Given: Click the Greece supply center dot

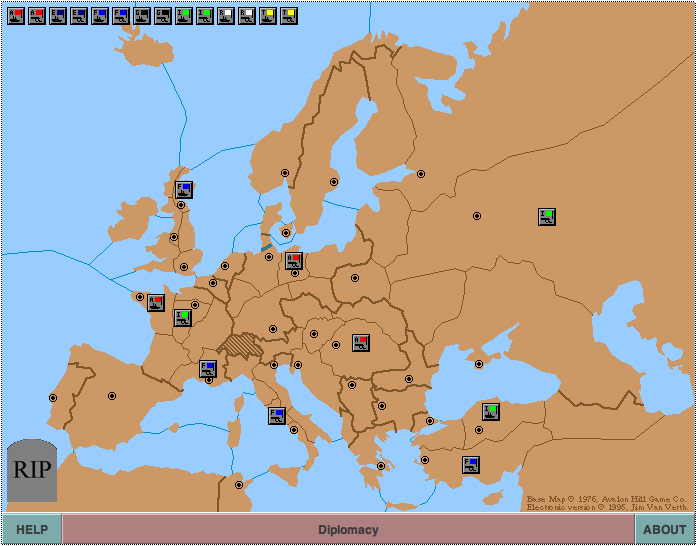Looking at the screenshot, I should (381, 466).
